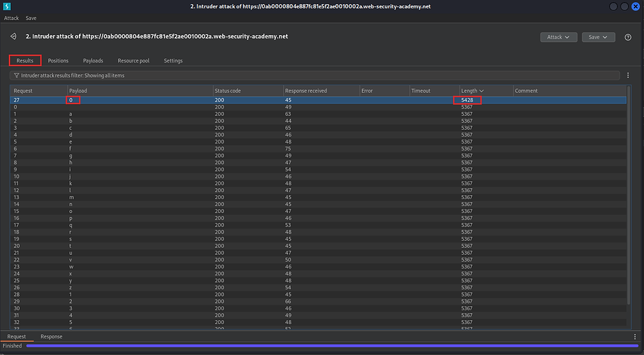Select the row with payload u
Screen dimensions: 644x355
[318, 253]
